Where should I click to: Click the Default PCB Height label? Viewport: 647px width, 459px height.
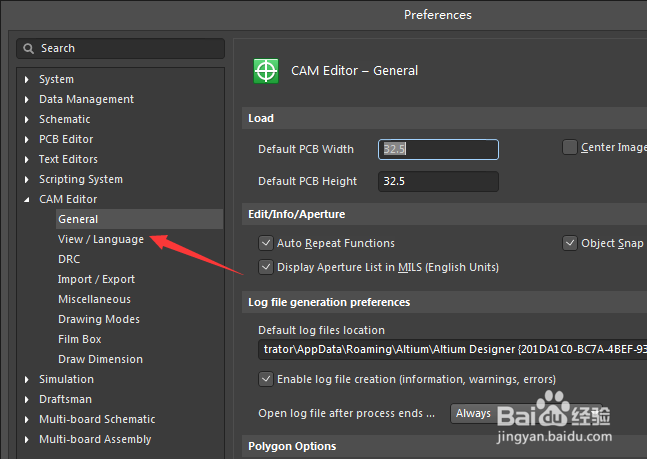point(307,181)
